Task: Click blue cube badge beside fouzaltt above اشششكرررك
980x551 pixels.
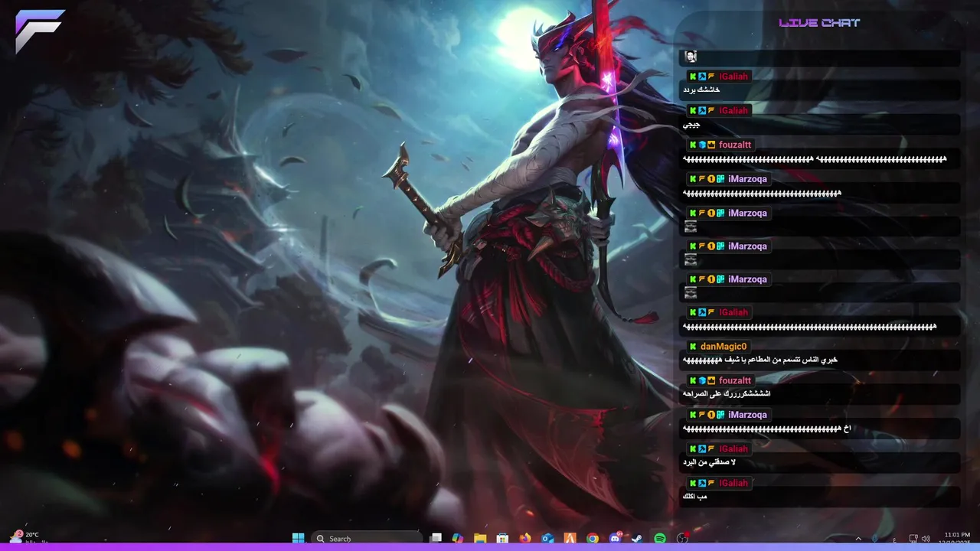Action: [702, 380]
